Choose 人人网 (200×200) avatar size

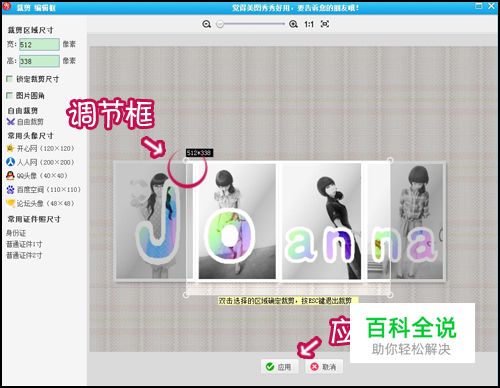coord(40,162)
